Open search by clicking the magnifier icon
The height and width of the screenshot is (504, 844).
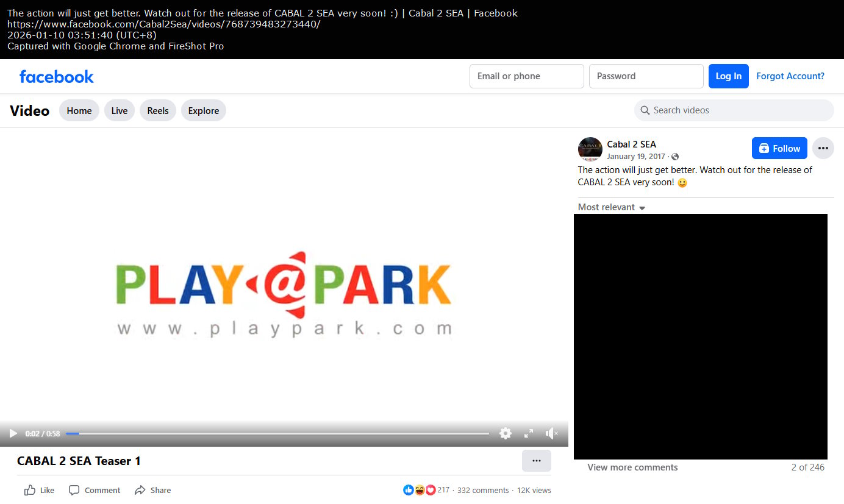[x=645, y=110]
